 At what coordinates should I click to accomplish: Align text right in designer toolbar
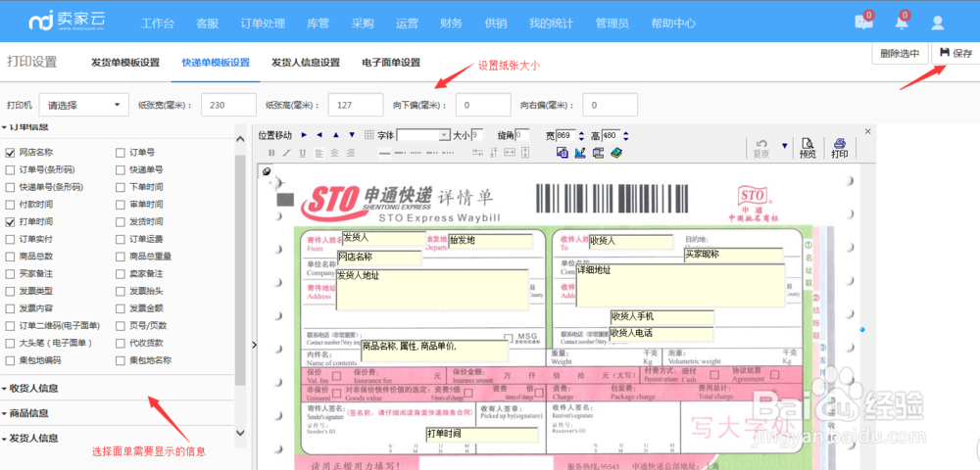[350, 153]
